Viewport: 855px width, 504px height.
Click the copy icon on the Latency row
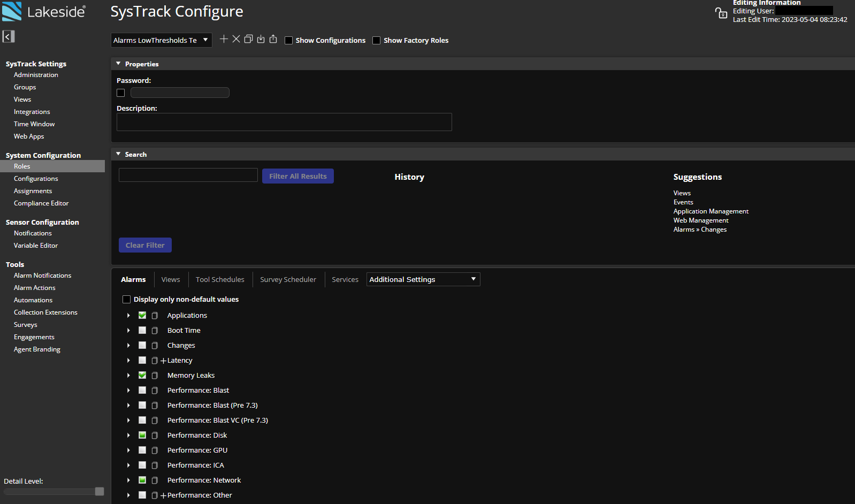click(155, 361)
